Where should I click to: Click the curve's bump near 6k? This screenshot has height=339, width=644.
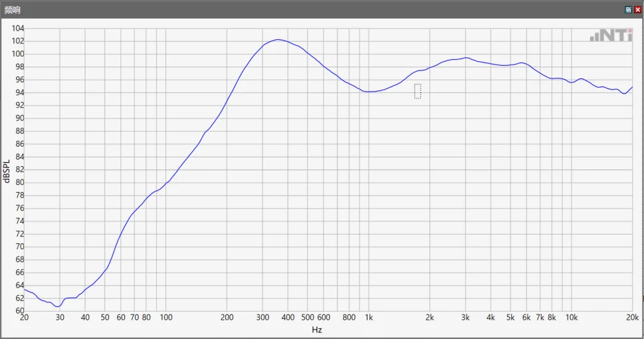(522, 63)
